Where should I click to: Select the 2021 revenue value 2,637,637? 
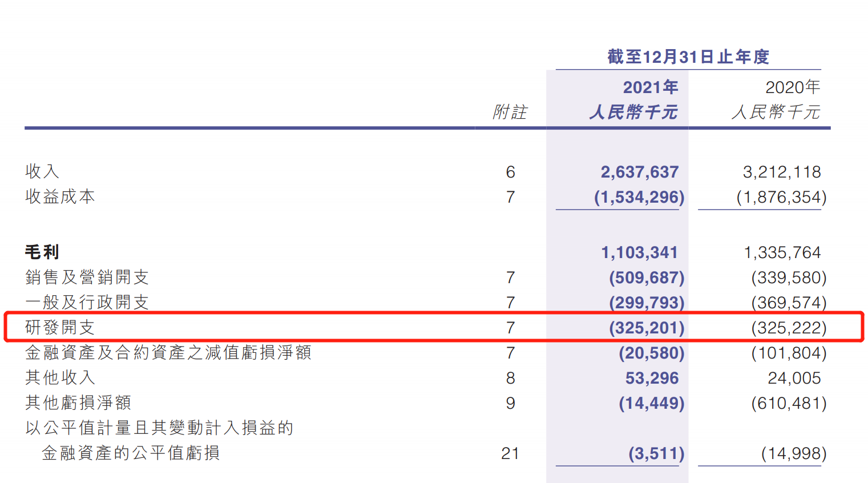tap(640, 172)
